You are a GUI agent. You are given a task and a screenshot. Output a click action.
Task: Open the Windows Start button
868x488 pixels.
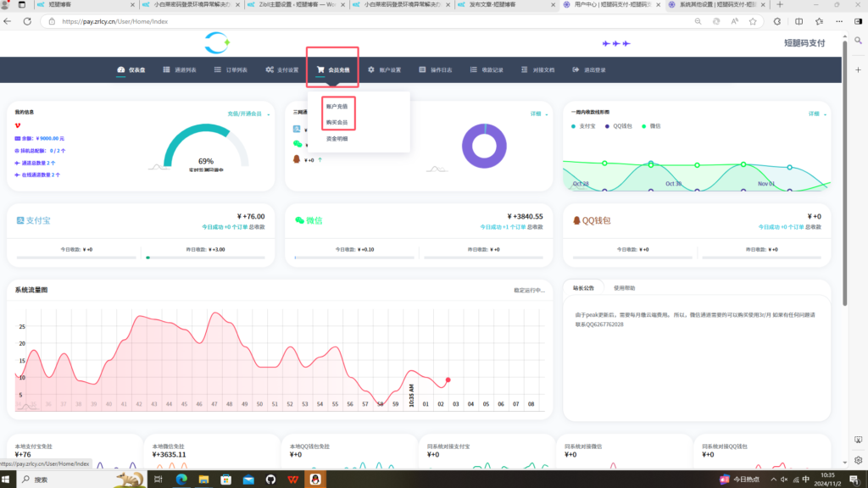tap(7, 480)
